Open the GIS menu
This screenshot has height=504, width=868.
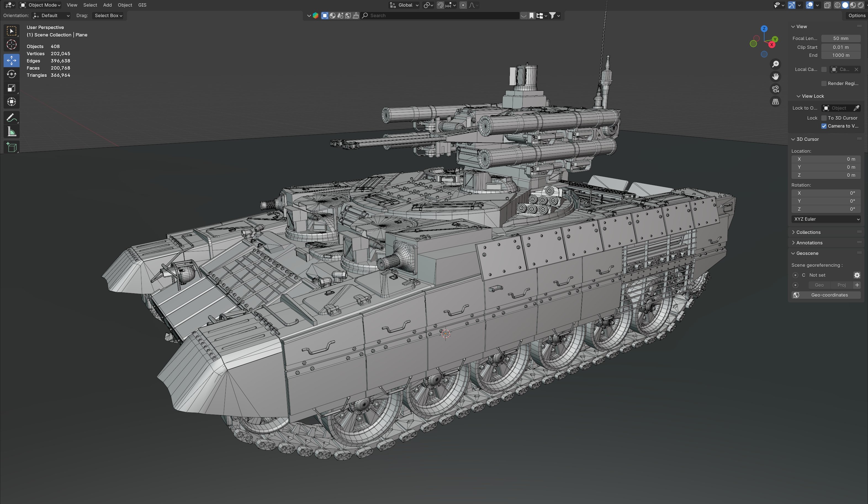[142, 5]
